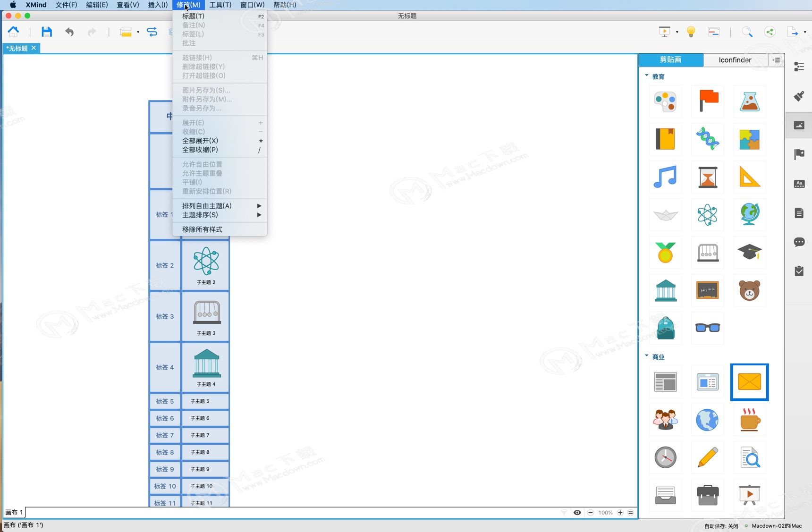
Task: Open the 帮助(H) menu
Action: point(285,5)
